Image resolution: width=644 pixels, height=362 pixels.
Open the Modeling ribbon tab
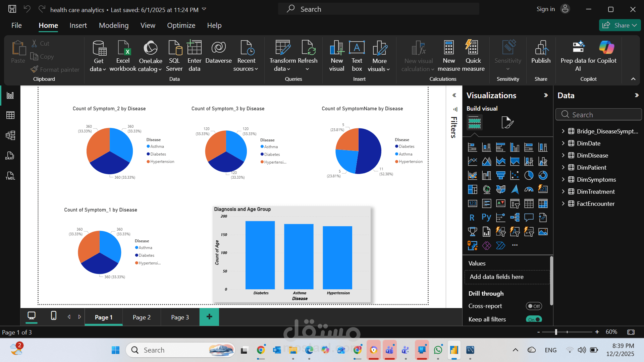(113, 25)
